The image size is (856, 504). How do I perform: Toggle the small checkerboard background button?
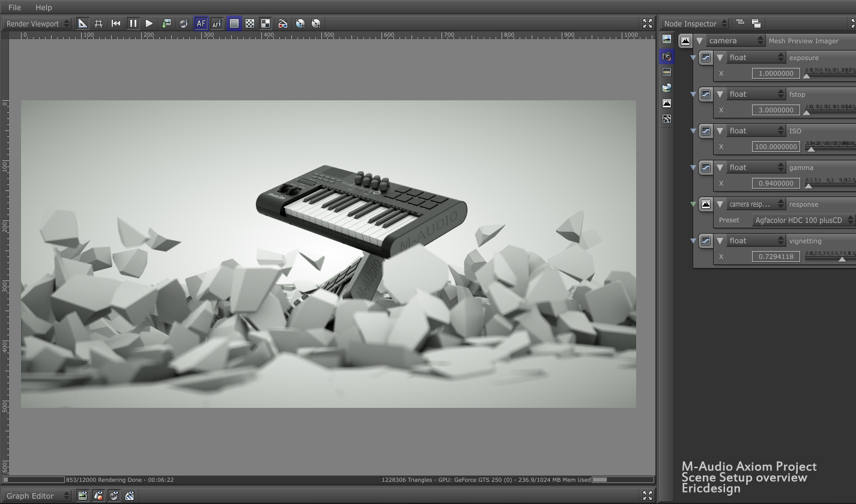(250, 23)
